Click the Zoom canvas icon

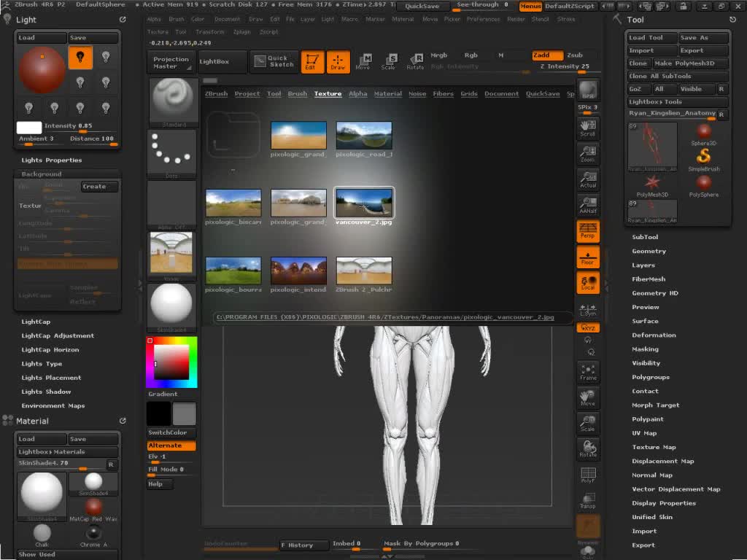point(588,154)
